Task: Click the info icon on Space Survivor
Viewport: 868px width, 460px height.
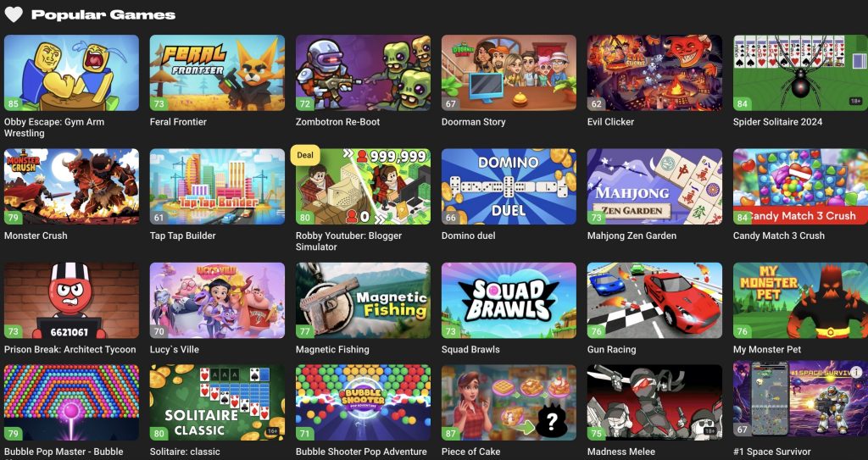Action: 856,372
